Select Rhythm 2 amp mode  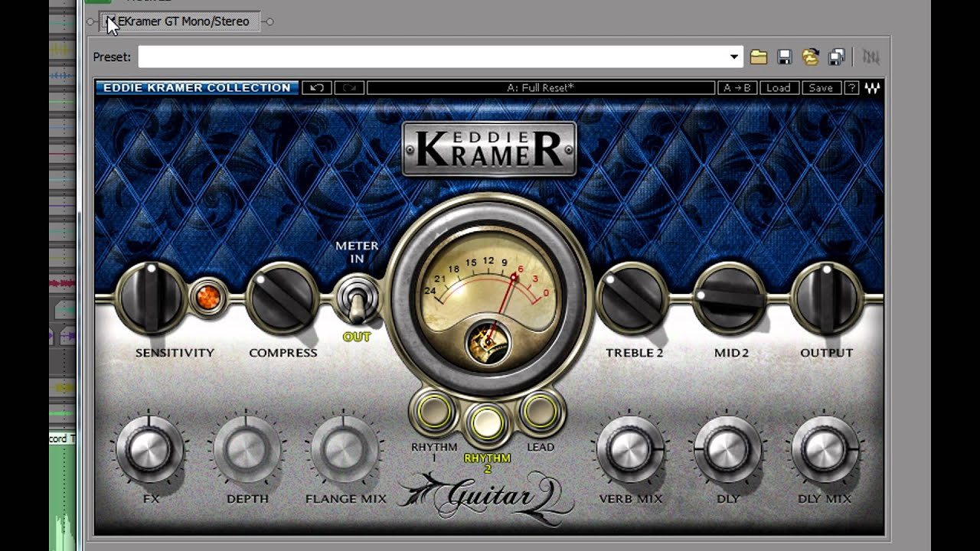[488, 423]
